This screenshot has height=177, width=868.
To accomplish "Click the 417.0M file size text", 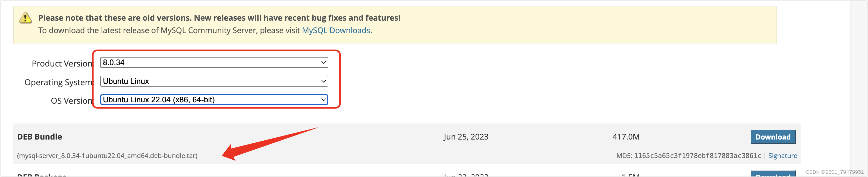I will tap(626, 137).
